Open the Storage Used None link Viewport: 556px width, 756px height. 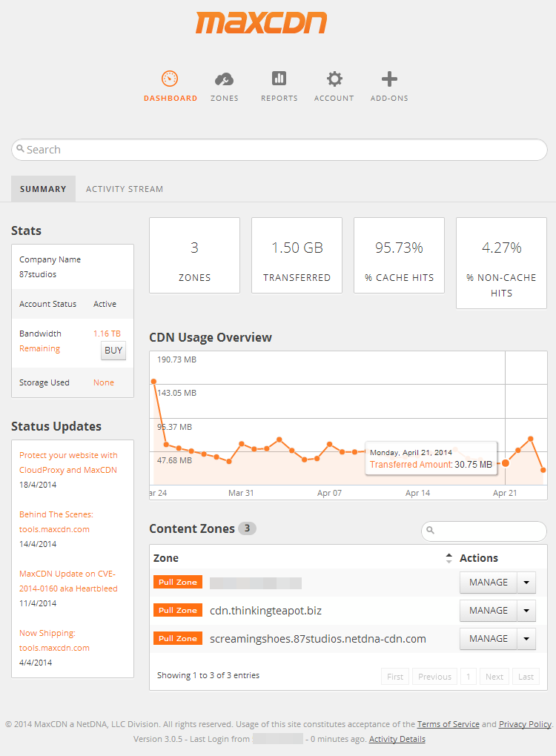click(x=104, y=382)
